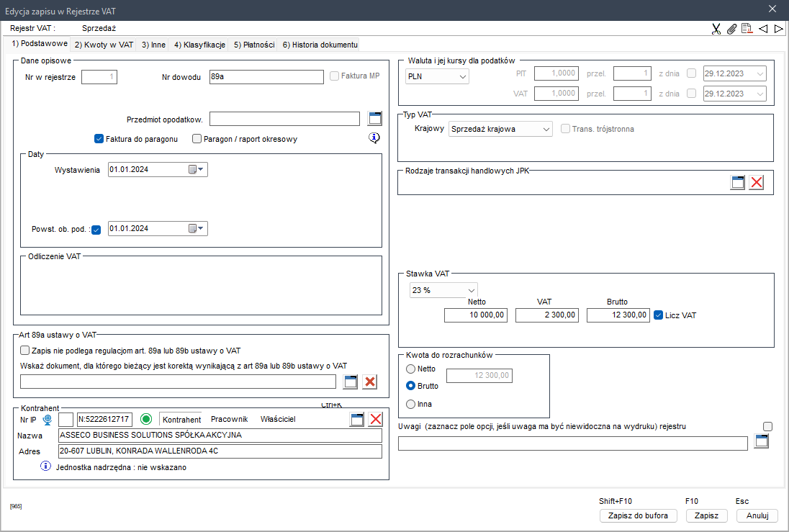Open selection list for Rodzaje transakcji handlowych JPK
The image size is (789, 532).
tap(738, 182)
